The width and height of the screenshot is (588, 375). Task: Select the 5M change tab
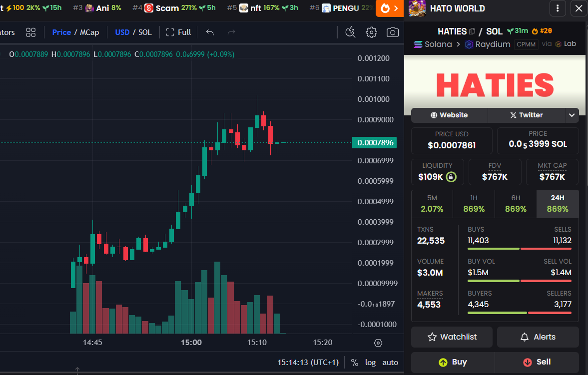(432, 204)
